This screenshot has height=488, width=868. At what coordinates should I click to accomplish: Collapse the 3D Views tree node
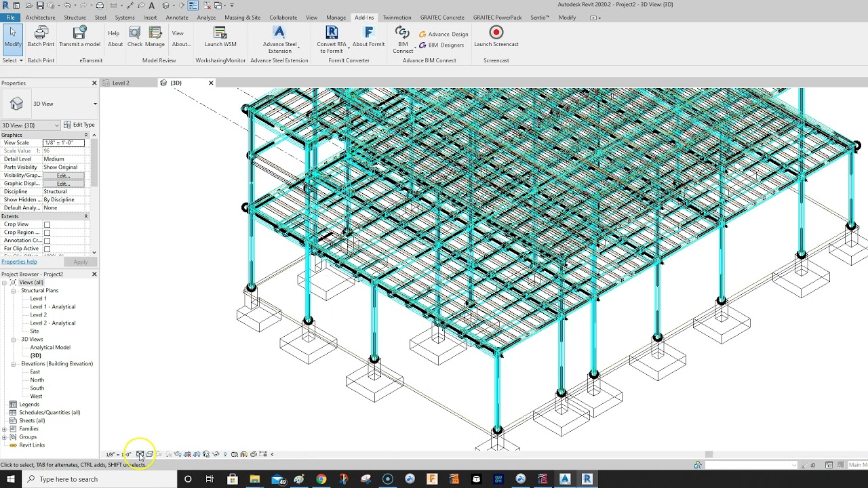pos(13,340)
